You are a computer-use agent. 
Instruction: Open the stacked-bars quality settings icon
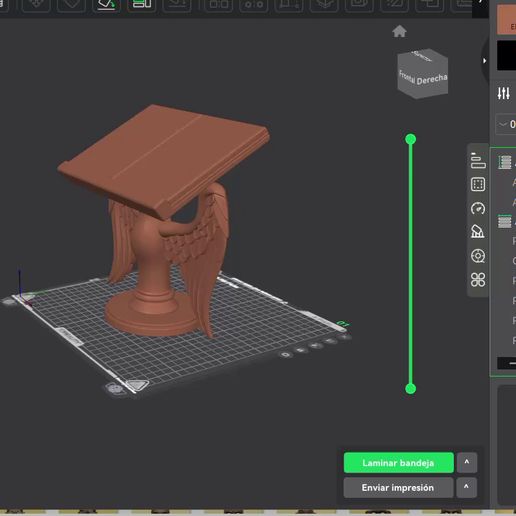(478, 161)
